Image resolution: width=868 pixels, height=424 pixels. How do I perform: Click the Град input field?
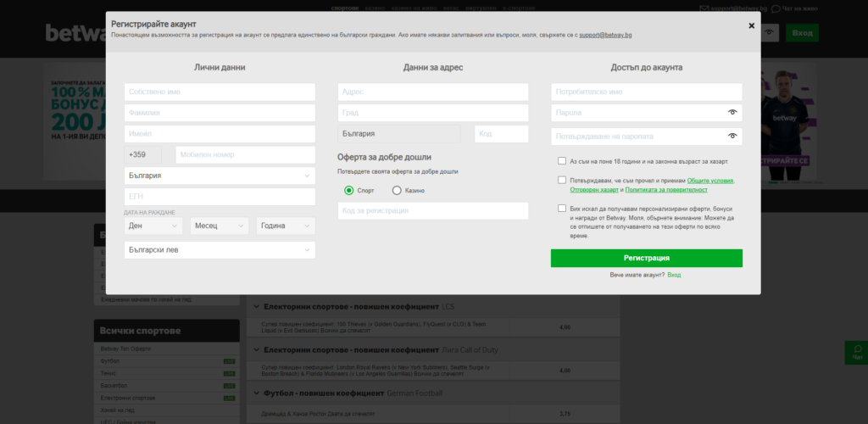[433, 113]
